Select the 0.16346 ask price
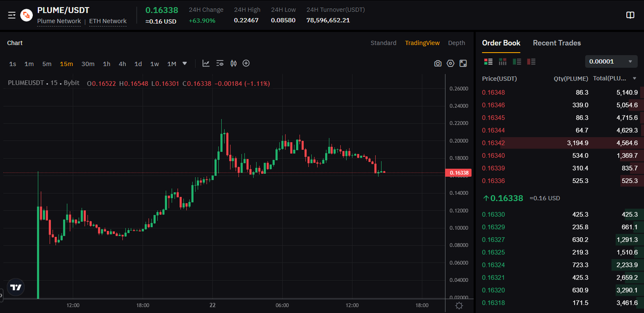The width and height of the screenshot is (644, 313). (493, 105)
